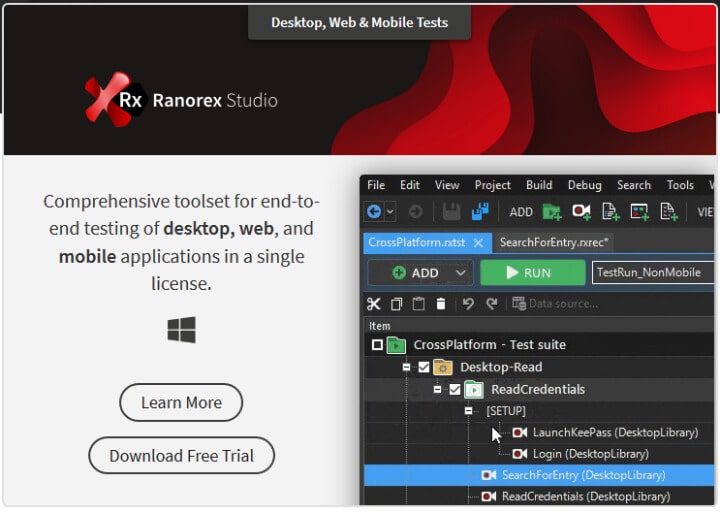The width and height of the screenshot is (720, 513).
Task: Select the CrossPlatform.rxtst tab
Action: [x=416, y=242]
